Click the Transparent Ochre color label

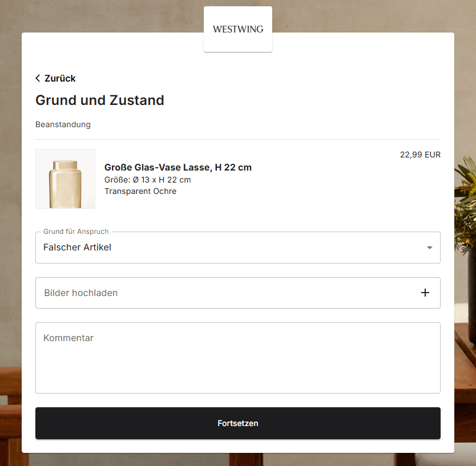pyautogui.click(x=140, y=191)
